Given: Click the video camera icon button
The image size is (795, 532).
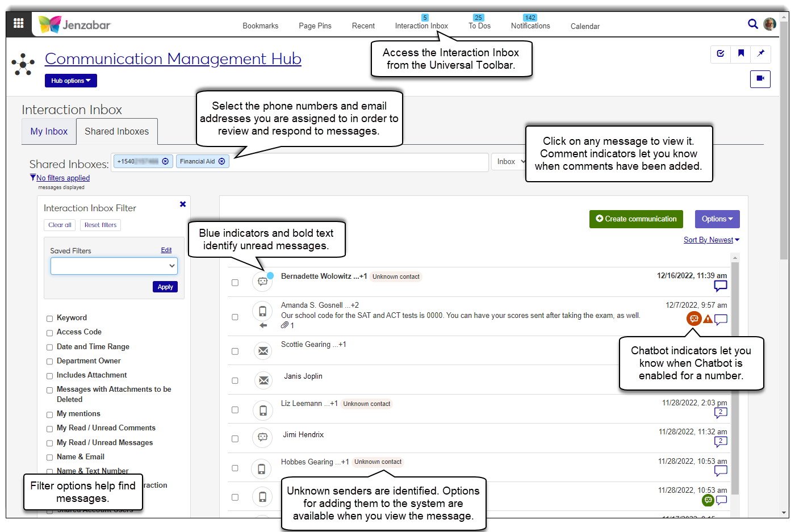Looking at the screenshot, I should coord(760,78).
